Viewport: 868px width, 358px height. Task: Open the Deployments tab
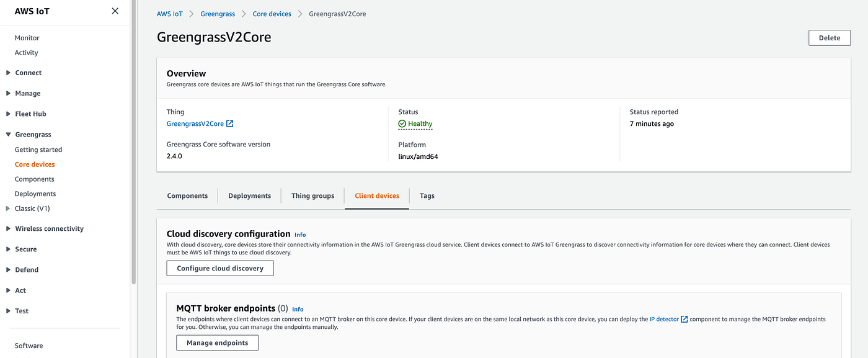tap(249, 196)
